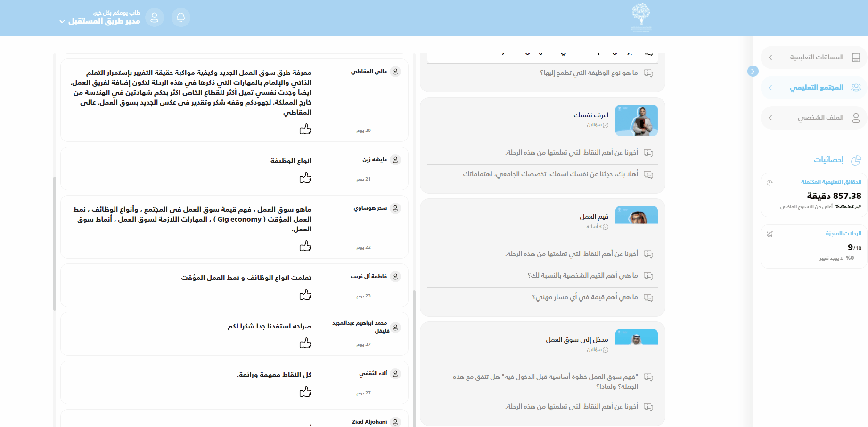The width and height of the screenshot is (868, 427).
Task: Click the question text ما هي أهم قيمة في أي مسار مهني؟
Action: click(585, 297)
